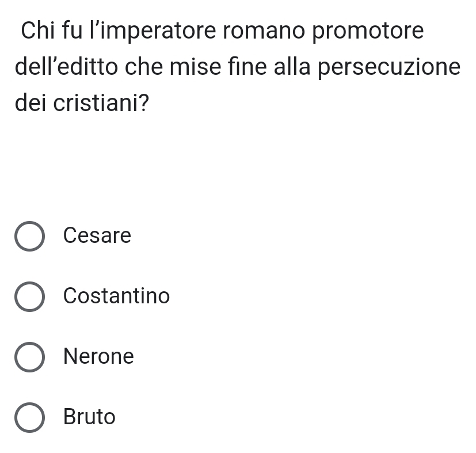
Task: Choose the third answer option circle
Action: (x=29, y=357)
